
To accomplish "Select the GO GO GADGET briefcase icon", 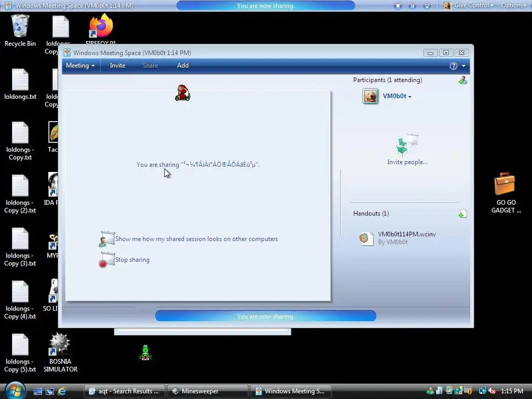I will pyautogui.click(x=506, y=193).
